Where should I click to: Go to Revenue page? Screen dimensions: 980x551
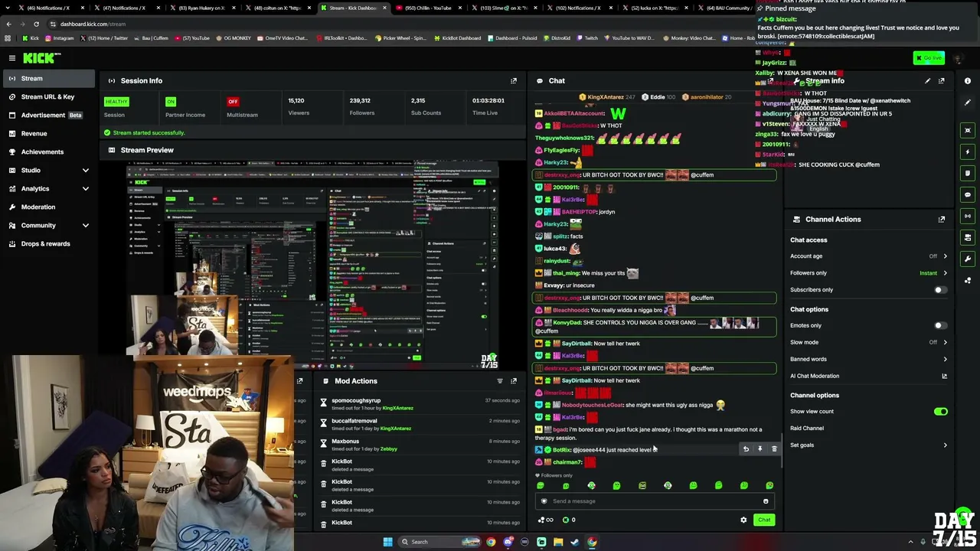click(47, 133)
